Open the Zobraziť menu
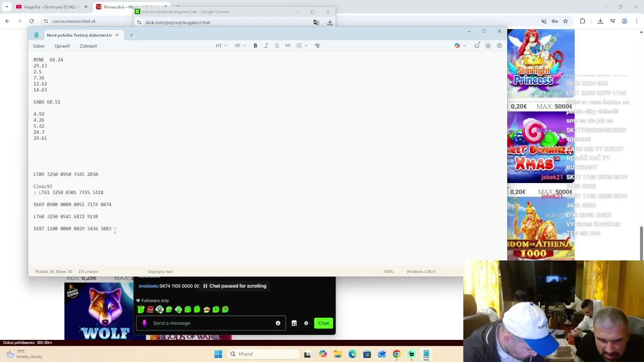Viewport: 644px width, 362px height. (88, 46)
